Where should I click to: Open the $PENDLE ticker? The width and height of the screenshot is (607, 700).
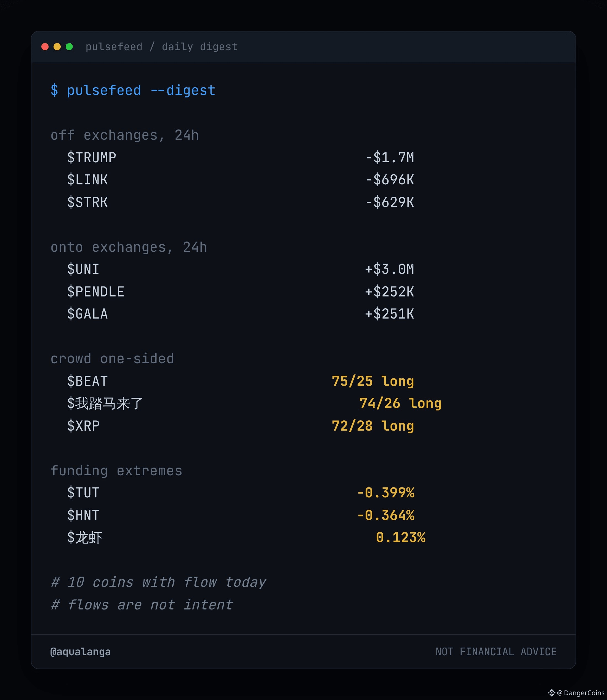point(96,292)
